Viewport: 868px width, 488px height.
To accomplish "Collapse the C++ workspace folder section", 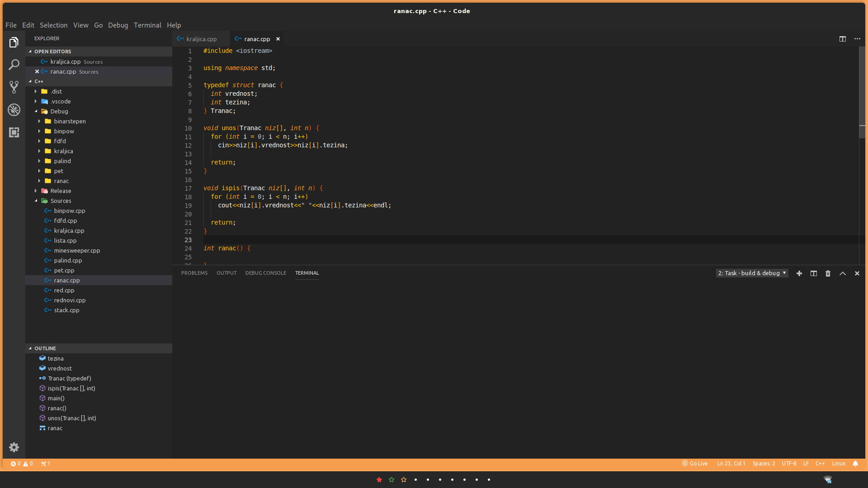I will point(99,81).
